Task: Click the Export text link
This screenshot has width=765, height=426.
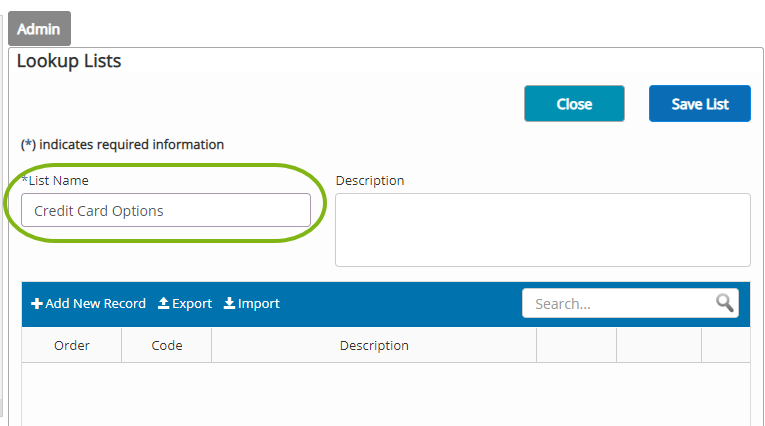Action: tap(192, 304)
